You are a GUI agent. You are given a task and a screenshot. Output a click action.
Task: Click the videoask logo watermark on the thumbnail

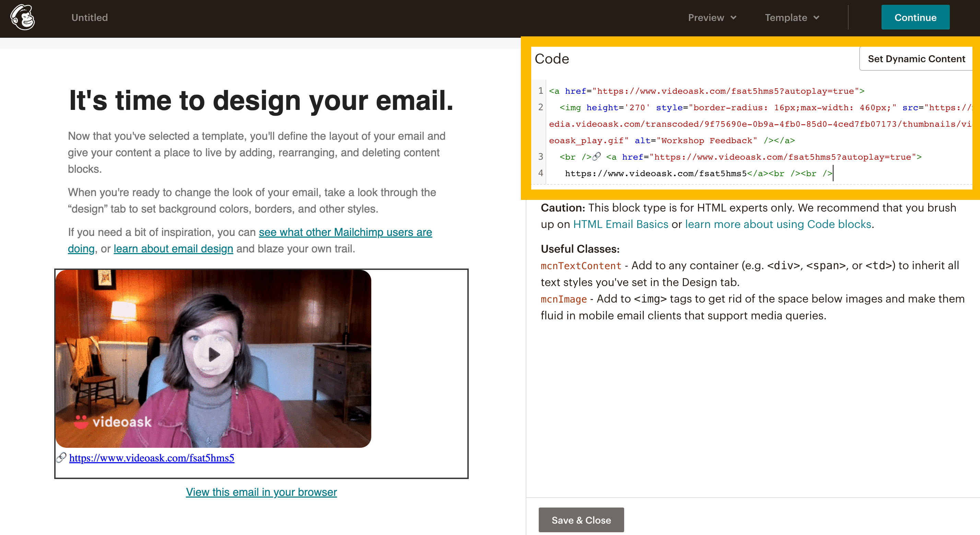[x=113, y=422]
